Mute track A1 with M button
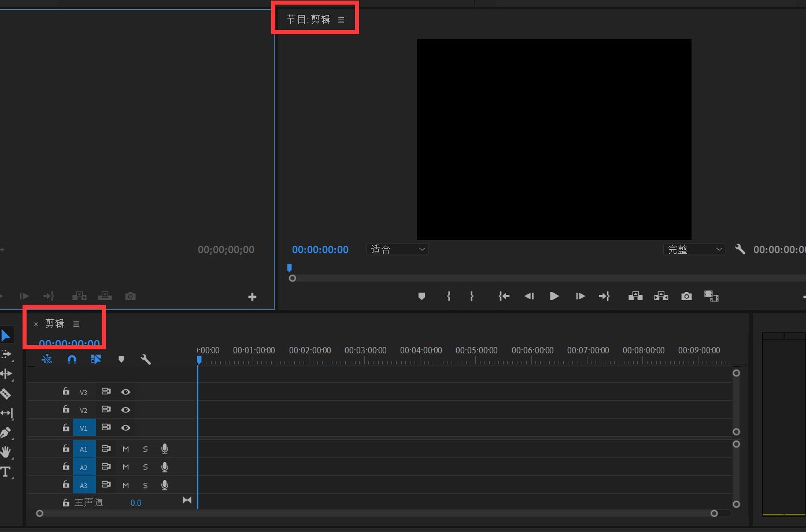806x532 pixels. tap(125, 449)
